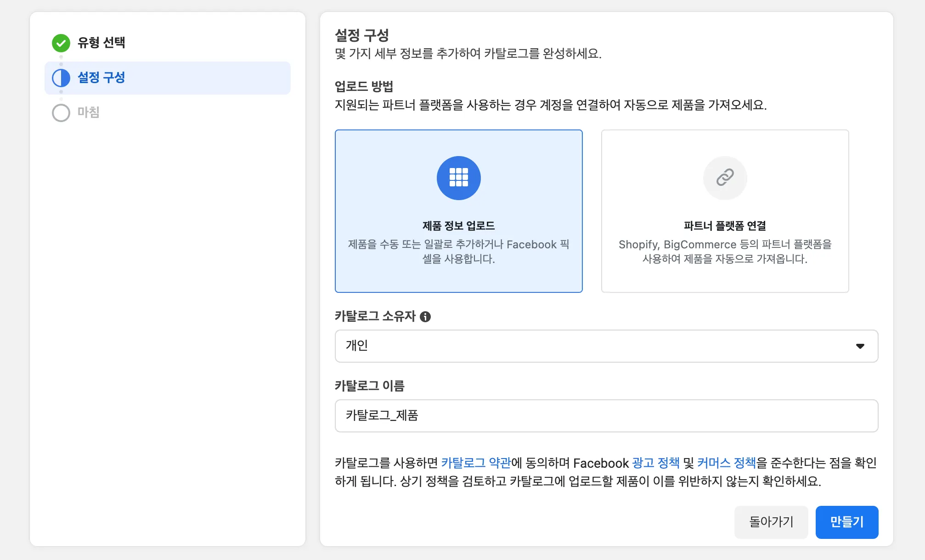Open the 카탈로그 약관 link
This screenshot has width=925, height=560.
pyautogui.click(x=476, y=463)
